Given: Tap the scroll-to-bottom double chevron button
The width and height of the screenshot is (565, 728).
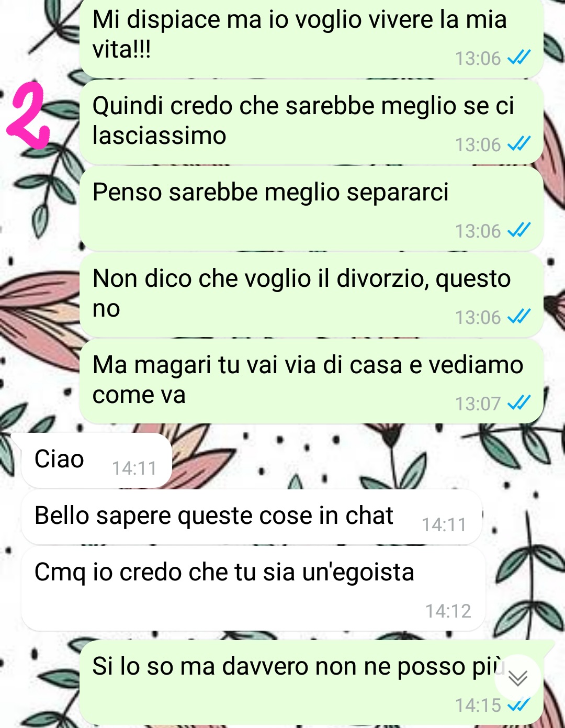Looking at the screenshot, I should [x=518, y=678].
